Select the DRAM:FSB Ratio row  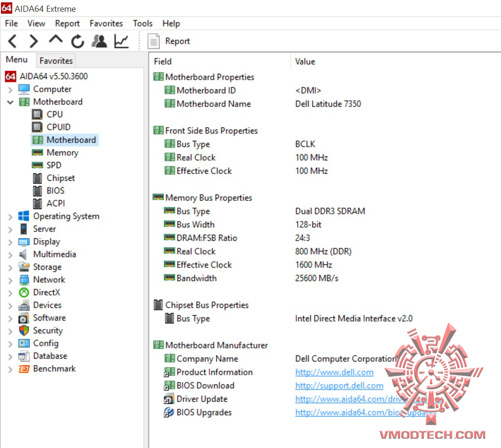(x=326, y=238)
